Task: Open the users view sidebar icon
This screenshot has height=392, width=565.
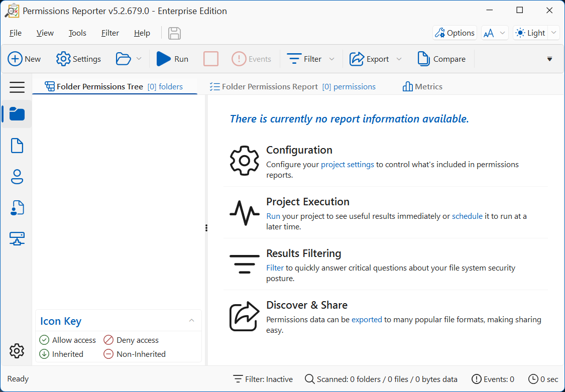Action: pyautogui.click(x=17, y=177)
